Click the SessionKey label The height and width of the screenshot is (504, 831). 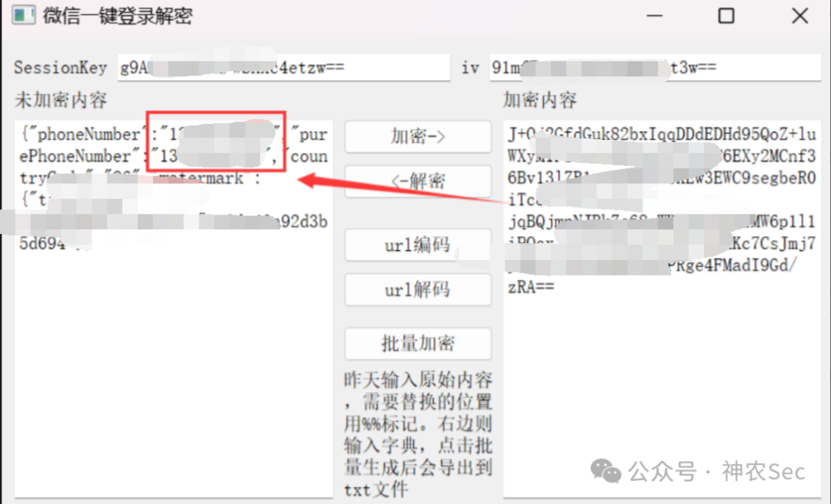click(x=61, y=68)
